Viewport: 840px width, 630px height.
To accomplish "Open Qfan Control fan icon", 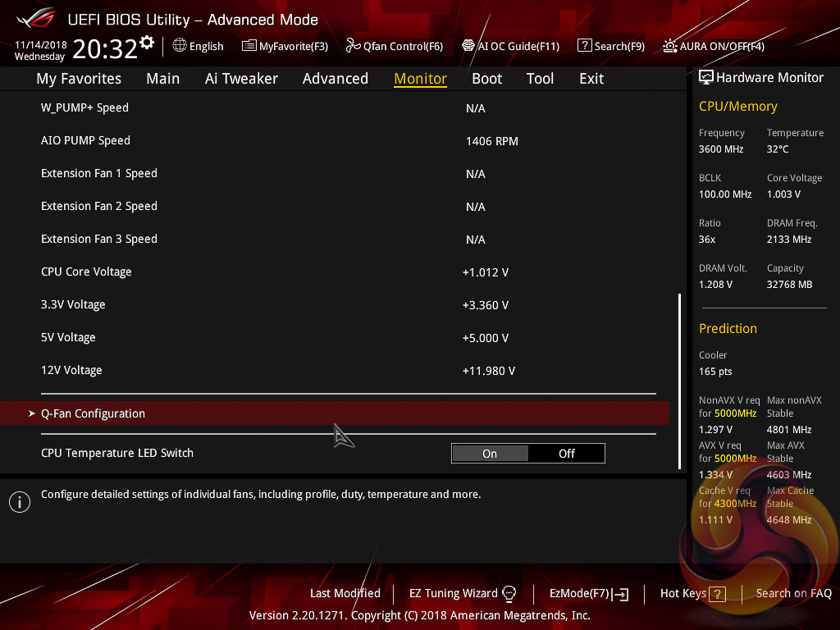I will [x=353, y=46].
